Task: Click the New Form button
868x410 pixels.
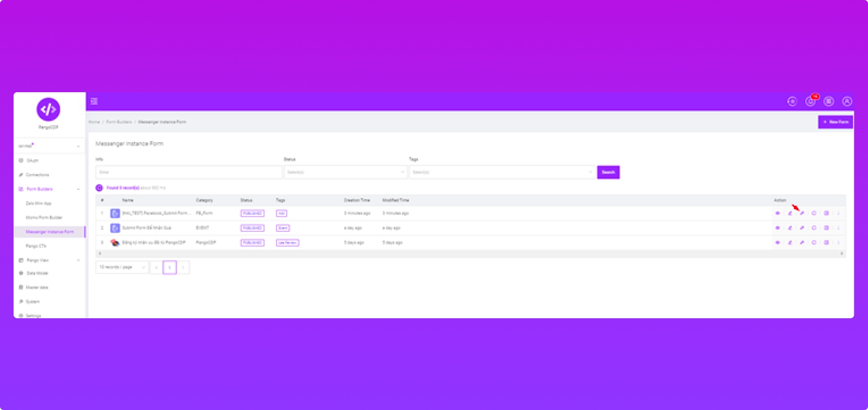Action: click(x=835, y=122)
